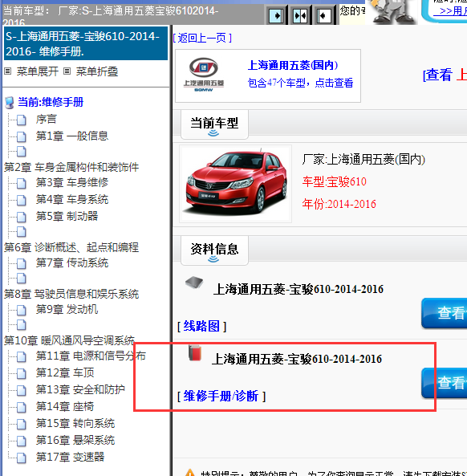467x476 pixels.
Task: Open 第2章 车身金属构件和装饰件 chapter
Action: click(71, 167)
